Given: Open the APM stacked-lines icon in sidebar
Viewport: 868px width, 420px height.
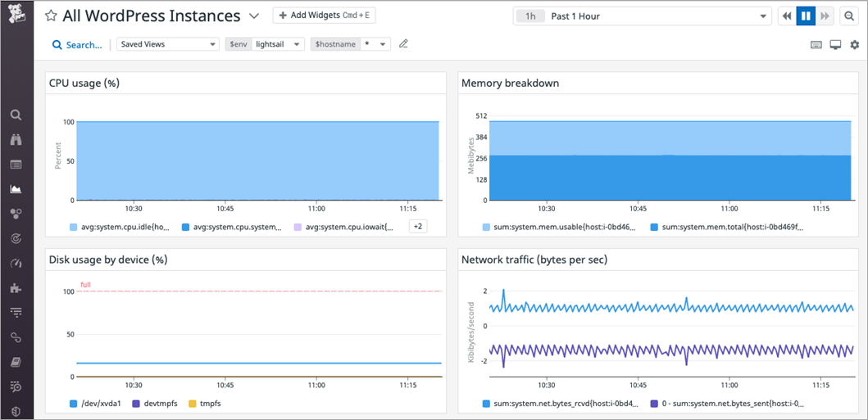Looking at the screenshot, I should (x=16, y=313).
